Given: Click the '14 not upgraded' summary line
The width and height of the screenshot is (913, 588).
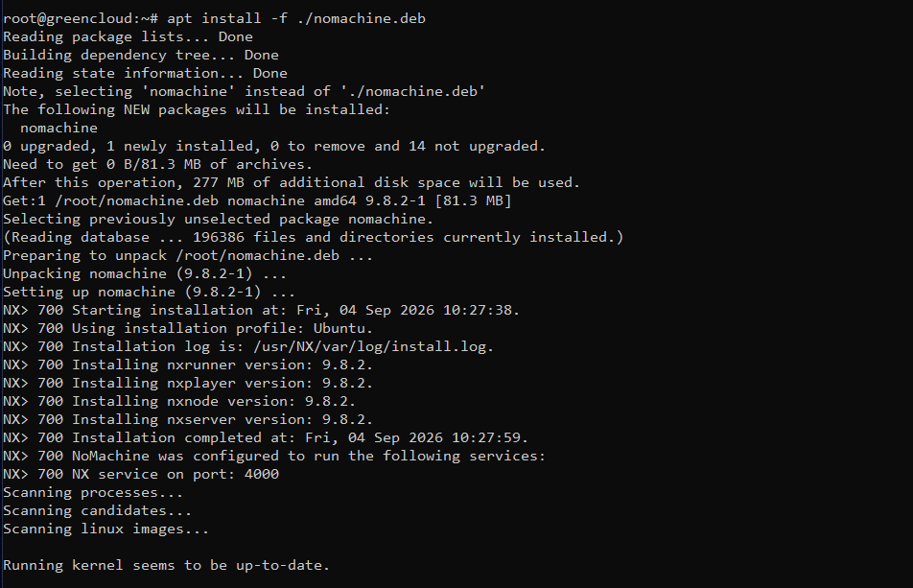Looking at the screenshot, I should coord(274,146).
